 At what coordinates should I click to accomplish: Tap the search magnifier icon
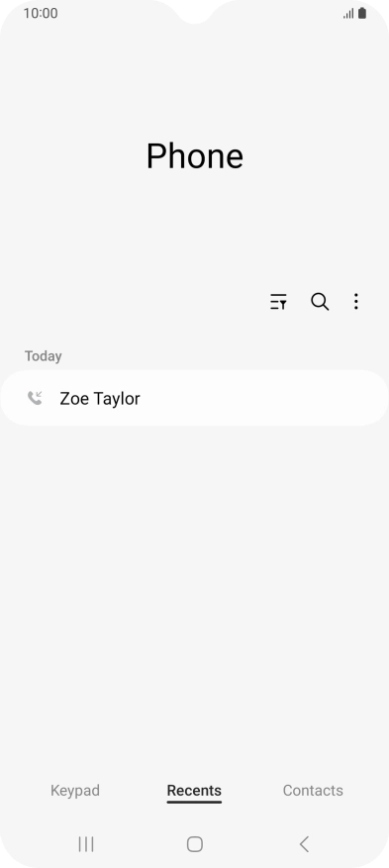pos(320,302)
